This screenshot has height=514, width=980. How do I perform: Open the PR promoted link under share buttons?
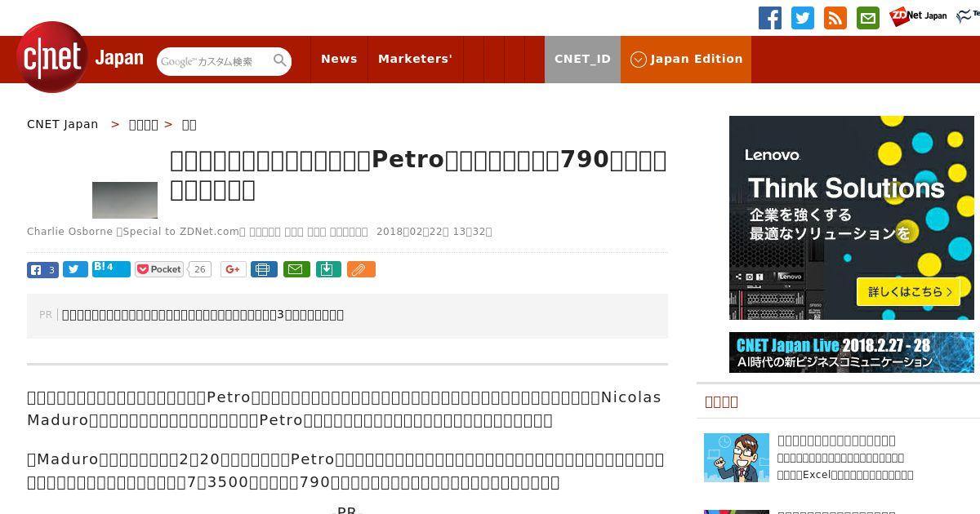point(203,315)
